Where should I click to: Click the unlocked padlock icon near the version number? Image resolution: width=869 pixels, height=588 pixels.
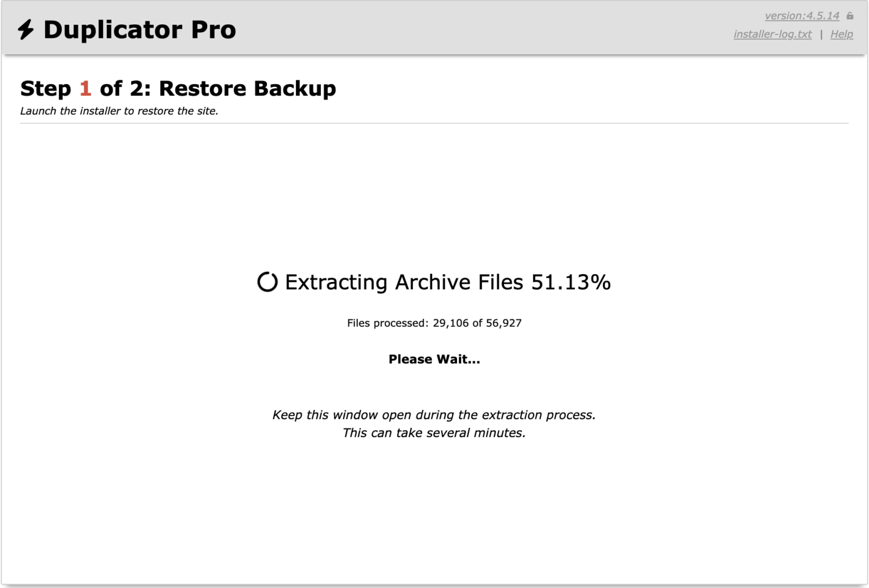click(x=851, y=16)
